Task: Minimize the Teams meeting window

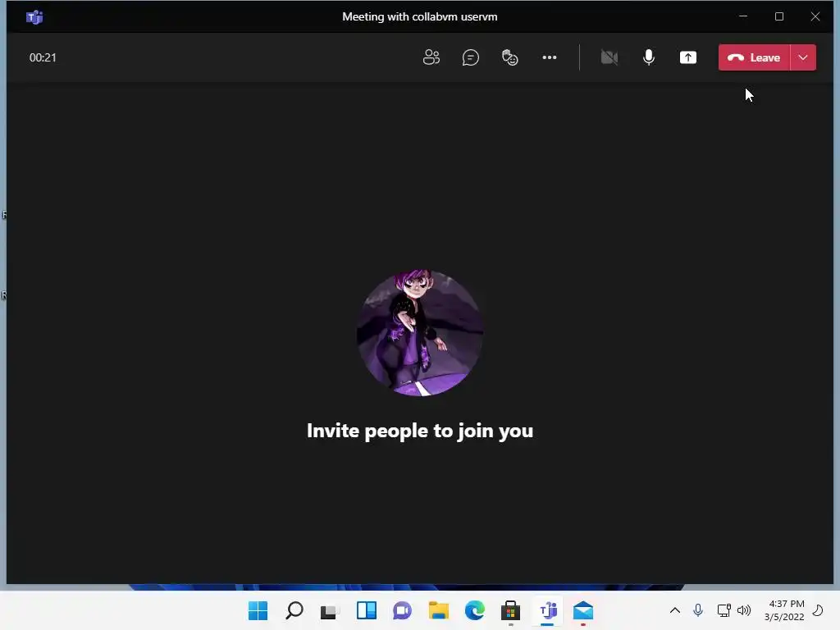Action: tap(743, 16)
